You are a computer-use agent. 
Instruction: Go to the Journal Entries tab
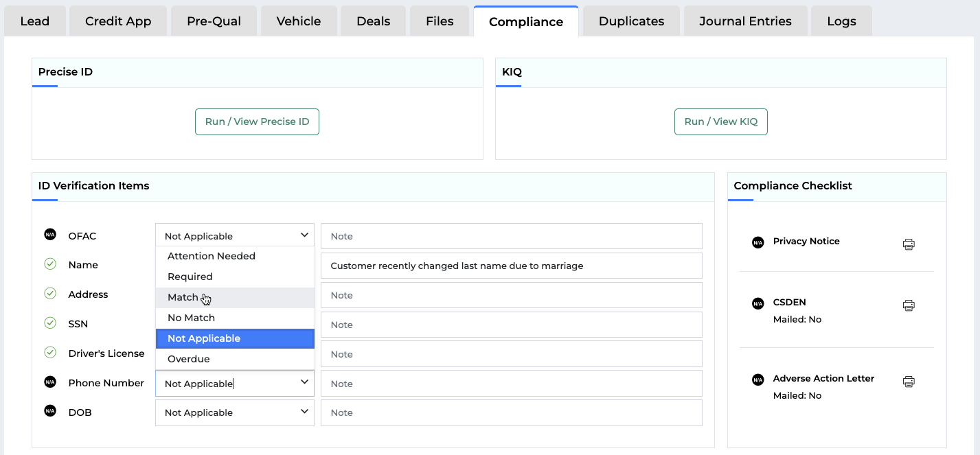point(745,21)
